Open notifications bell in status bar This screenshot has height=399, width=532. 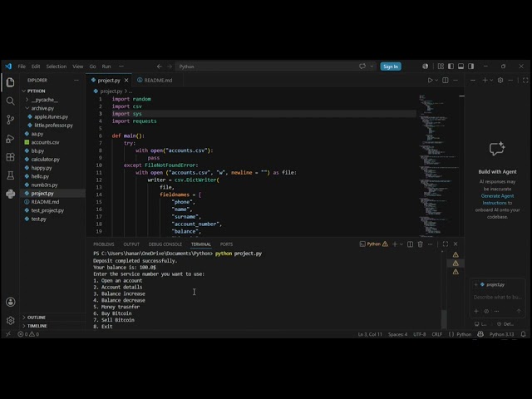[x=523, y=334]
